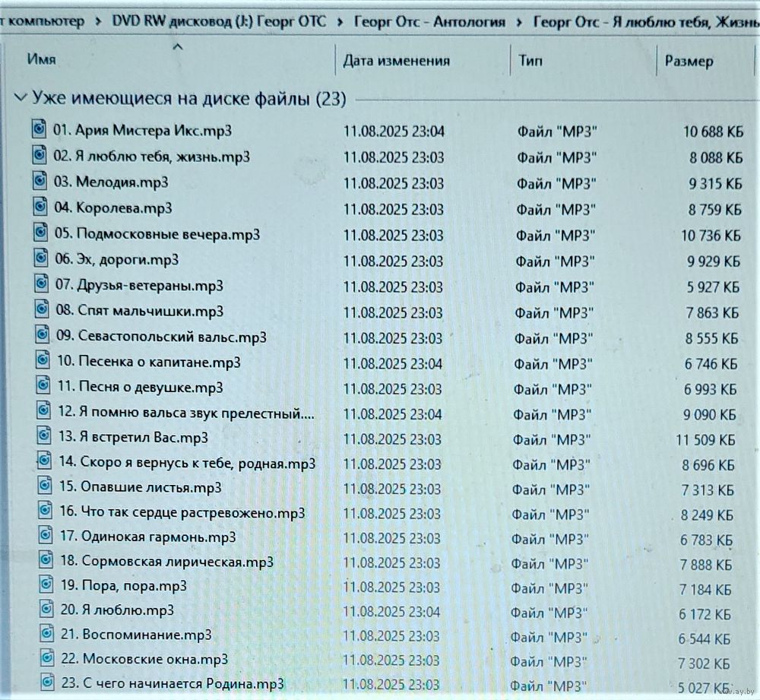Click size value 9 315 КБ

pyautogui.click(x=715, y=184)
